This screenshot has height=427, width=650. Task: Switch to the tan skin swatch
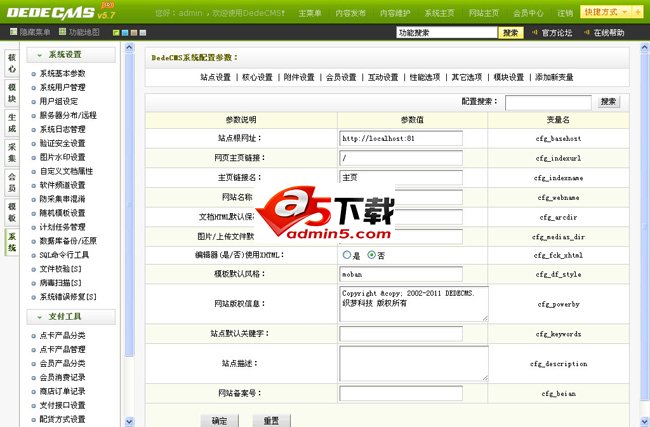tap(134, 32)
